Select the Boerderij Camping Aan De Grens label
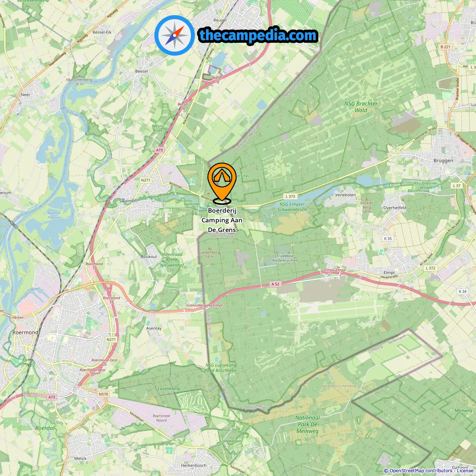This screenshot has width=476, height=476. coord(222,220)
